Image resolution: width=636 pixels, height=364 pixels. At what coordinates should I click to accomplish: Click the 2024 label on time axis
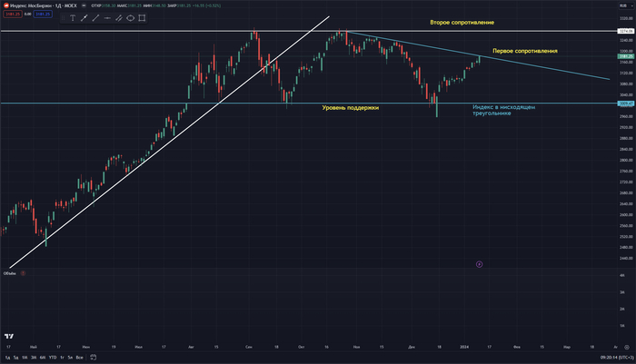click(464, 347)
